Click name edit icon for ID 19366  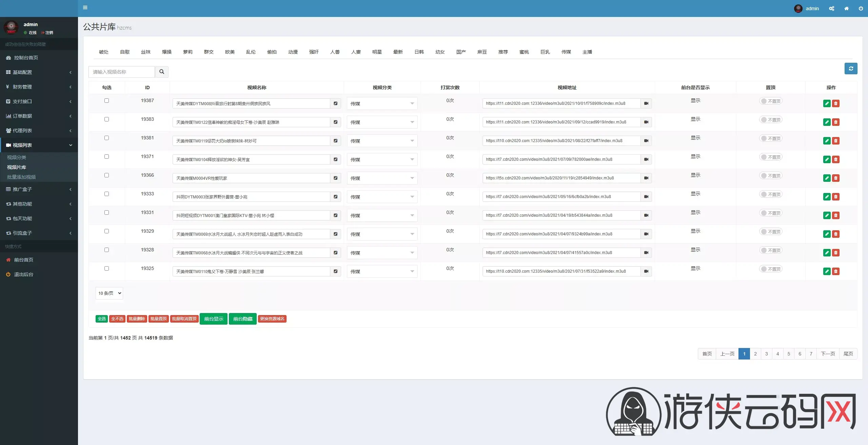335,178
